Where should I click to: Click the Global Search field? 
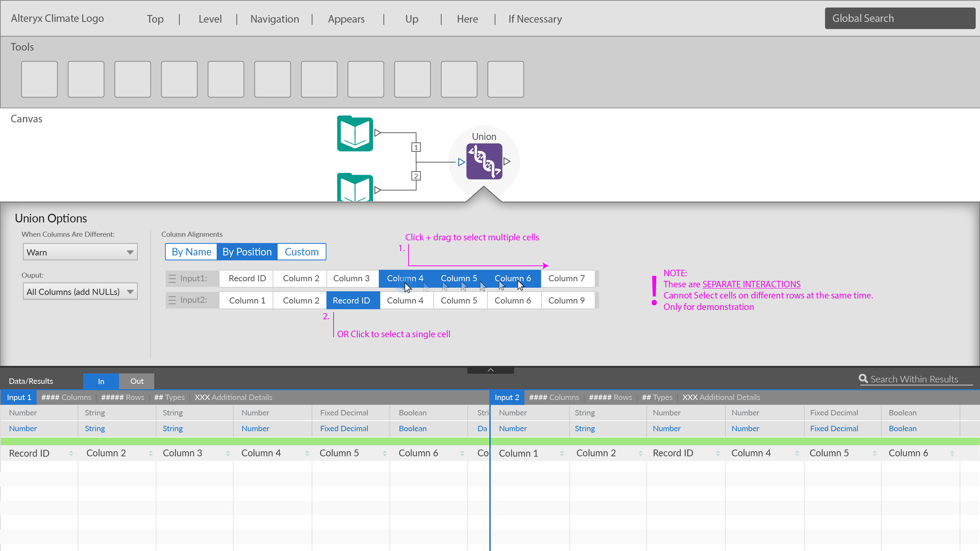pyautogui.click(x=899, y=18)
